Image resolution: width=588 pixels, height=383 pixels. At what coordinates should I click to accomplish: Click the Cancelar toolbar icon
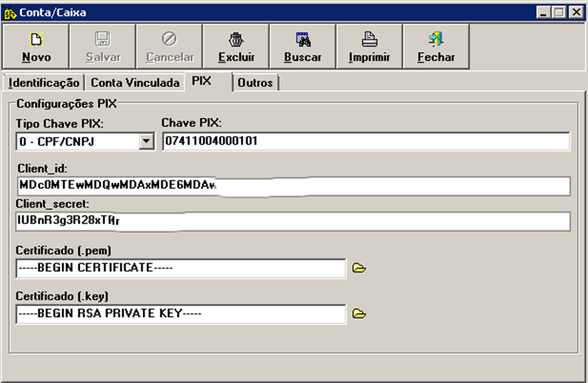click(169, 40)
